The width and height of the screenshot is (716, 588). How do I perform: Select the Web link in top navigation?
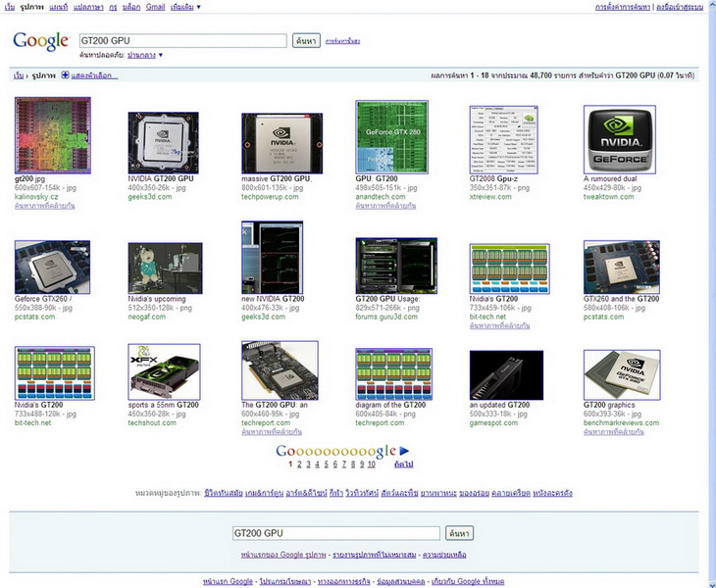point(10,7)
